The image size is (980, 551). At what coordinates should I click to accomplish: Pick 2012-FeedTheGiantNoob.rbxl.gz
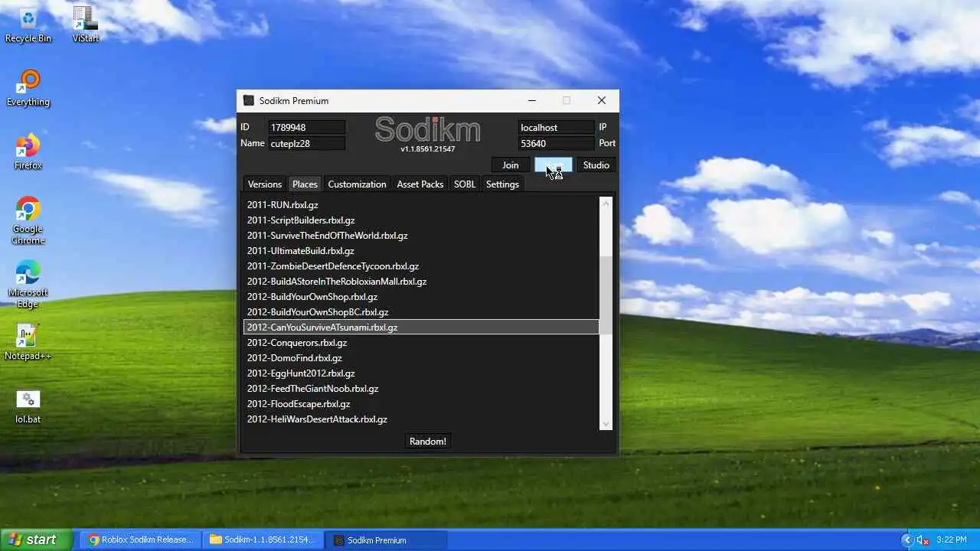click(421, 389)
